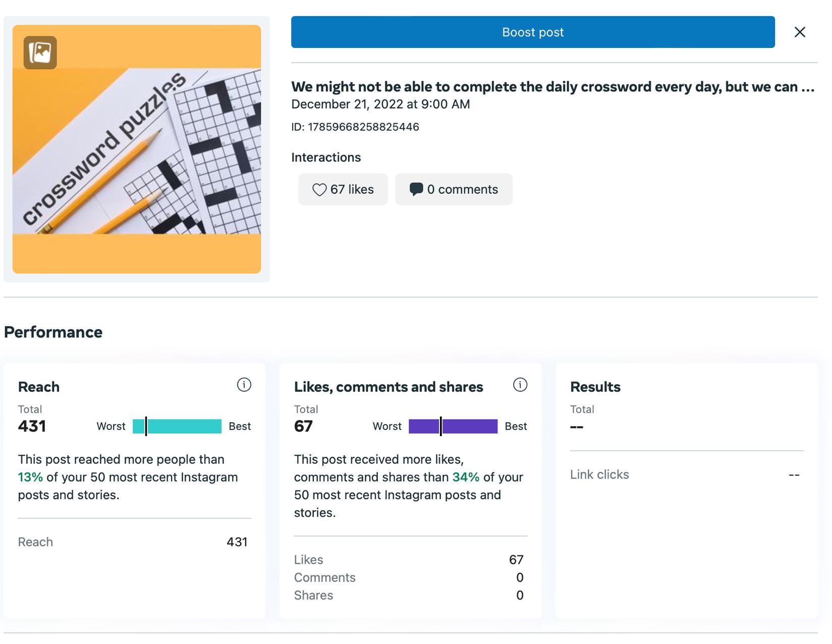
Task: Open Likes, comments and shares info icon
Action: point(520,385)
